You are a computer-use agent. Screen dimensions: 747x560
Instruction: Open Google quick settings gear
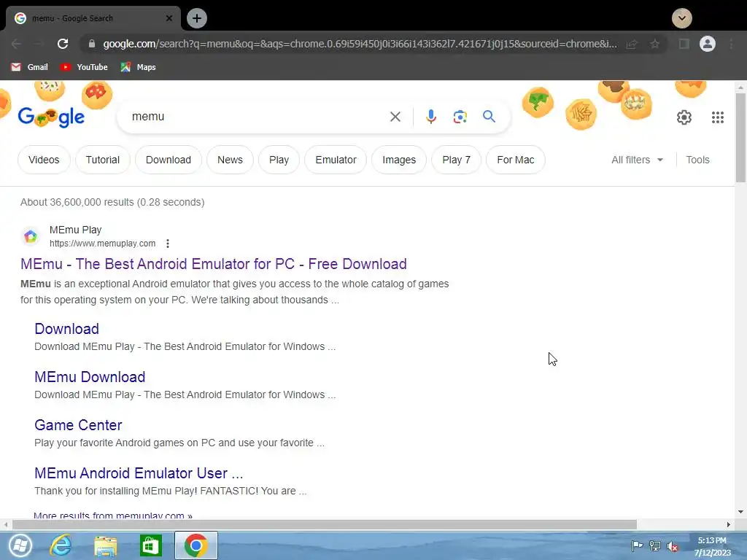684,117
